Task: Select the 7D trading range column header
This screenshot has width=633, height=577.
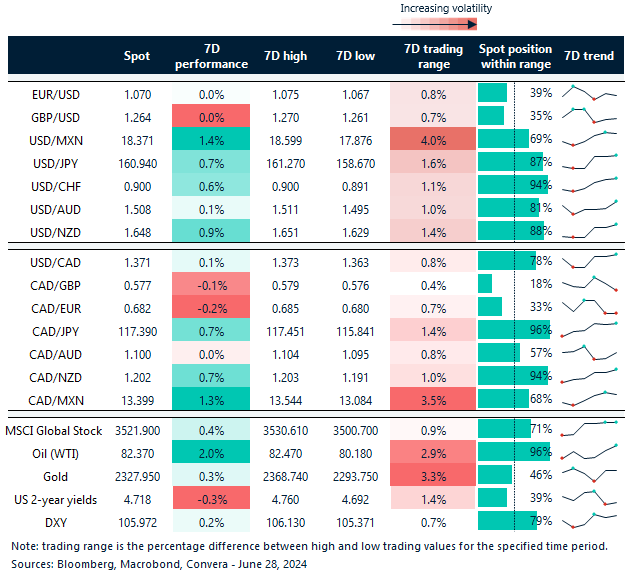Action: [x=432, y=56]
